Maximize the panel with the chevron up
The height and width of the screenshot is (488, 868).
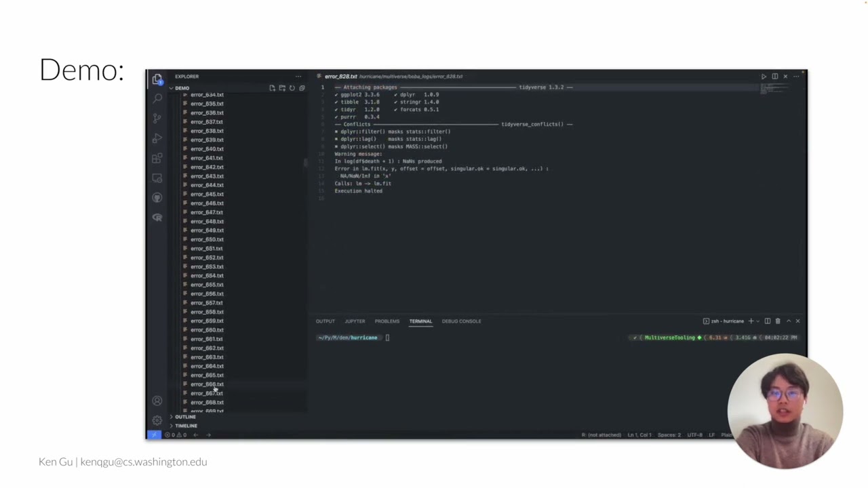pyautogui.click(x=788, y=321)
